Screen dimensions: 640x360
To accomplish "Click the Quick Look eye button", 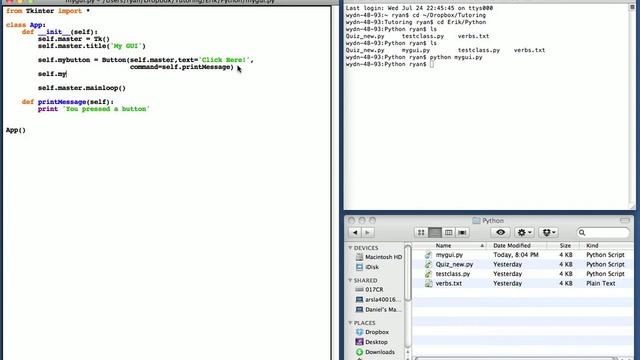I will 500,232.
